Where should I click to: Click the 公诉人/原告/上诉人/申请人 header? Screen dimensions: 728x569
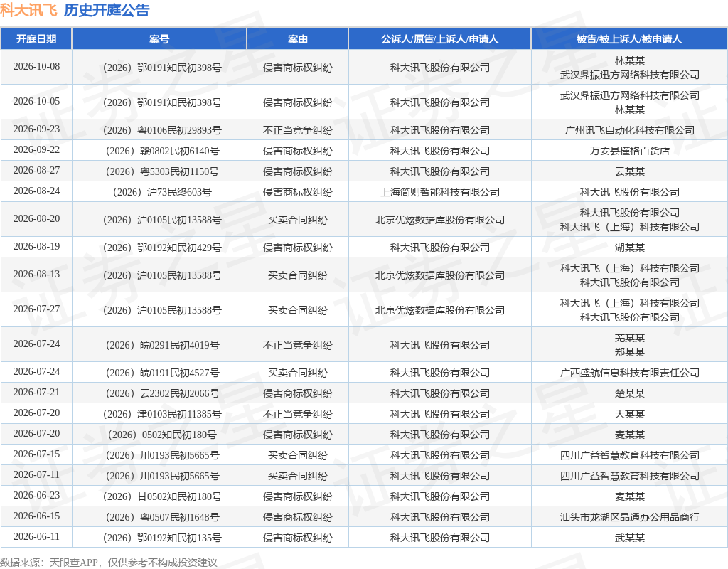point(439,39)
